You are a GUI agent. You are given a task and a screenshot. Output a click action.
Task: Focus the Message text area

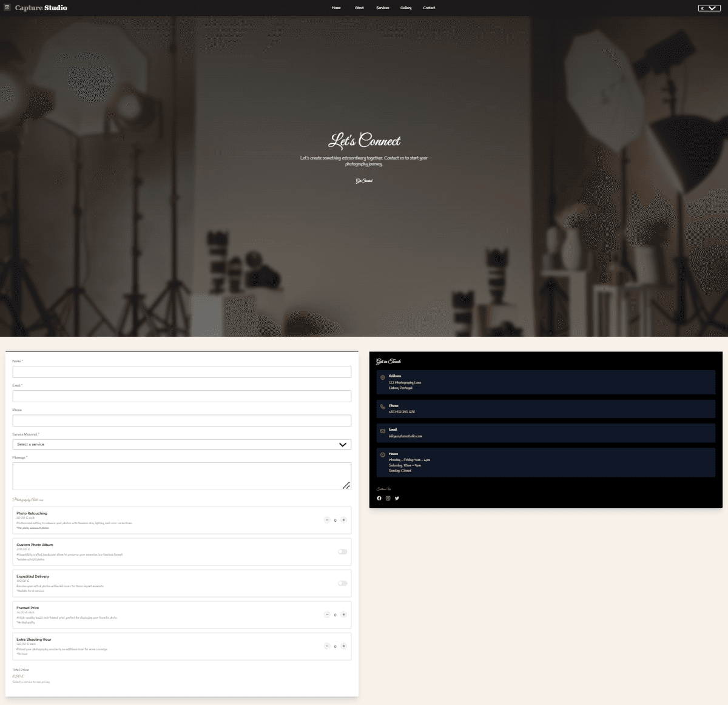click(x=181, y=476)
